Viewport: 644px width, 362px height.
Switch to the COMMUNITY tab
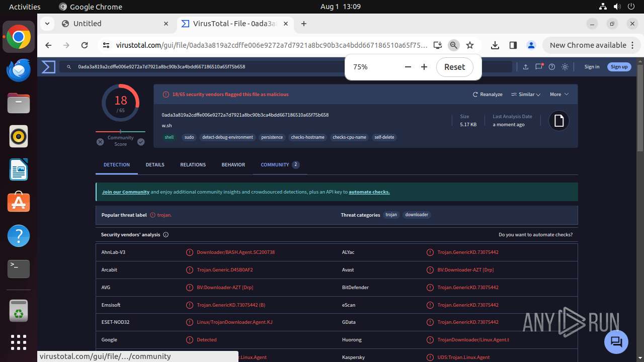[x=280, y=165]
